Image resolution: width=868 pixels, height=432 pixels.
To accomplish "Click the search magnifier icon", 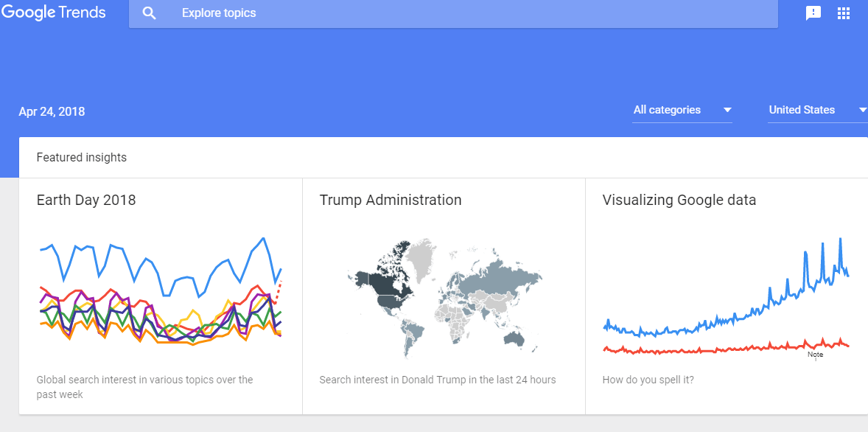I will tap(150, 13).
